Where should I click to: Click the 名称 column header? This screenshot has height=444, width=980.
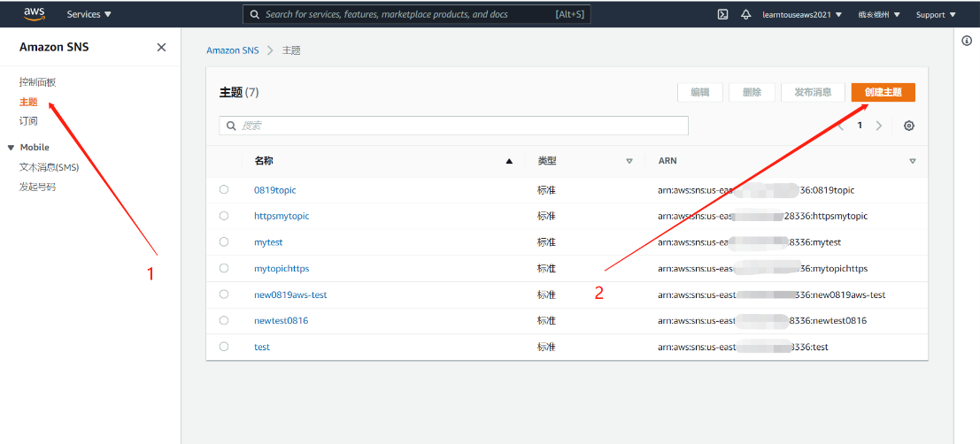click(x=264, y=161)
